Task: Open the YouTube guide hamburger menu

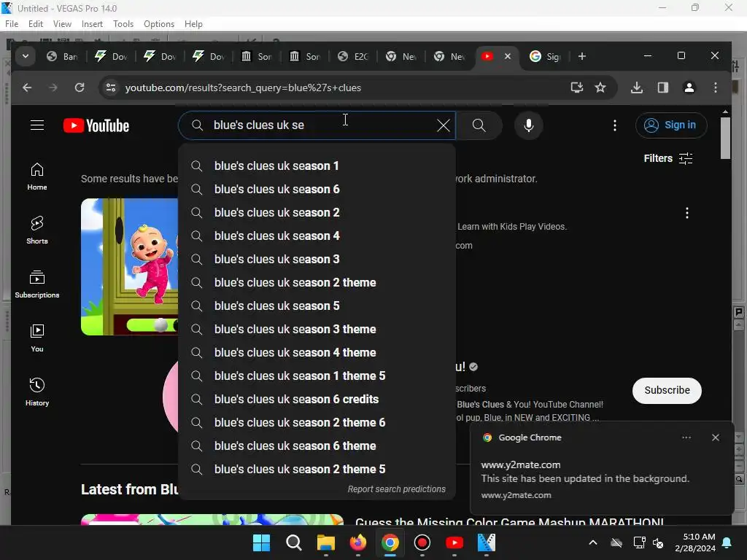Action: pos(37,125)
